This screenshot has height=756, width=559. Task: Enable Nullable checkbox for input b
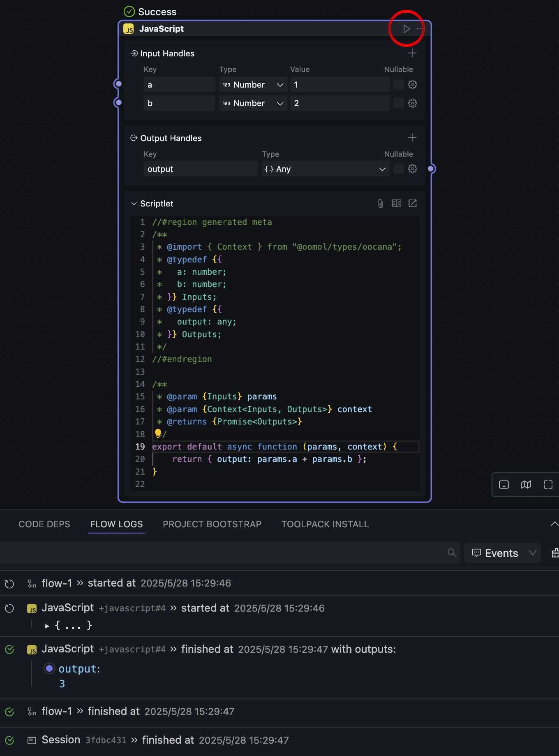coord(398,103)
